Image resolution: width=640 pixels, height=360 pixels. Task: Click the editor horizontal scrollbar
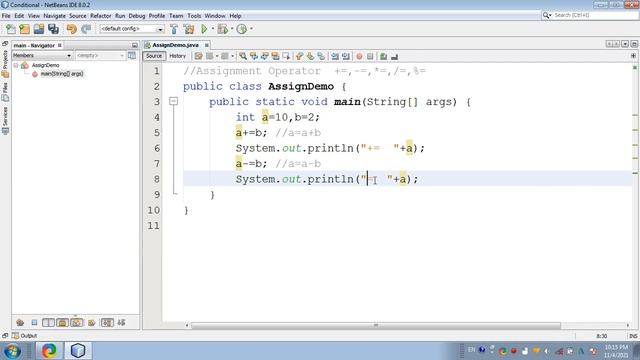tap(376, 325)
